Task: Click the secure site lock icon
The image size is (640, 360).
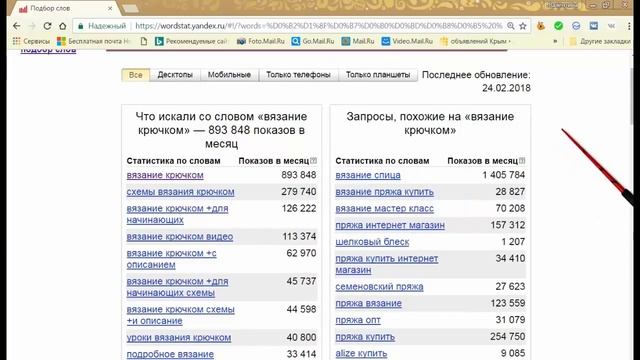Action: (x=81, y=26)
